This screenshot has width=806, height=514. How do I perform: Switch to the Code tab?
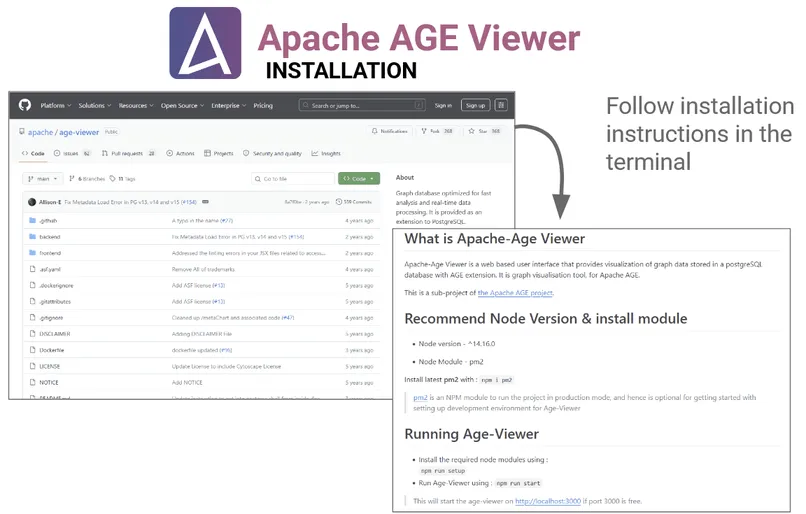coord(33,153)
